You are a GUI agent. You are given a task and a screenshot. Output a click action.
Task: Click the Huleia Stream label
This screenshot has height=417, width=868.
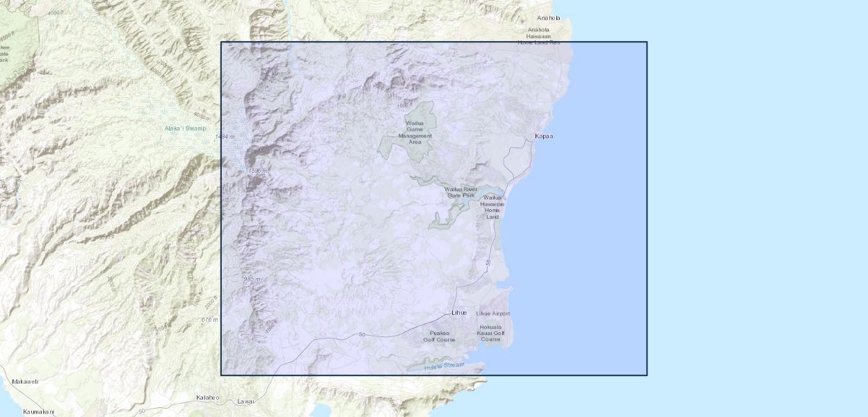tap(444, 366)
